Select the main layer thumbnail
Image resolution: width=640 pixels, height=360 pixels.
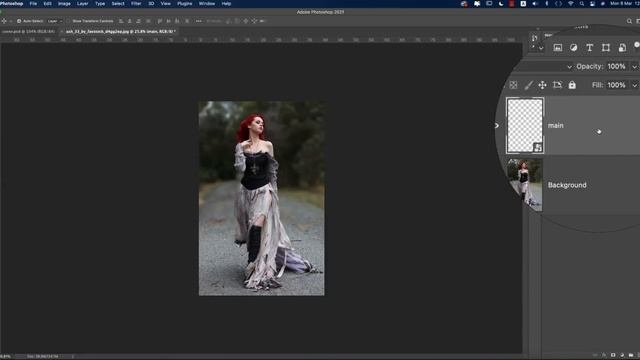tap(525, 126)
